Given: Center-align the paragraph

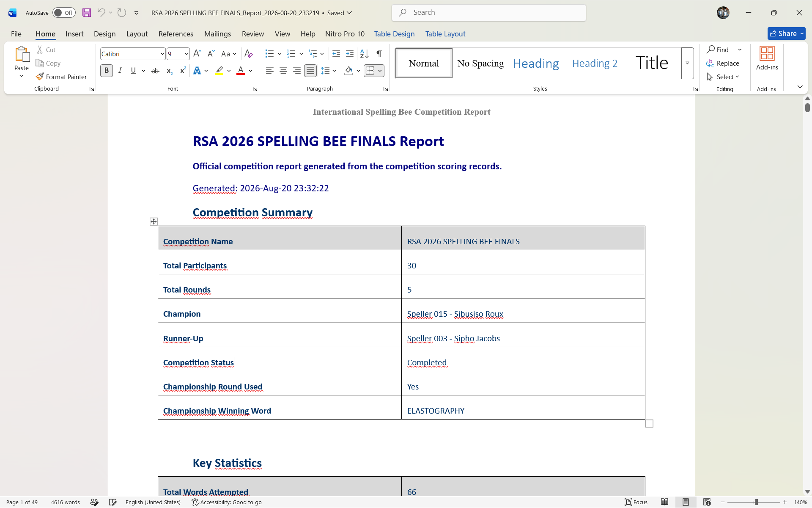Looking at the screenshot, I should click(x=283, y=71).
